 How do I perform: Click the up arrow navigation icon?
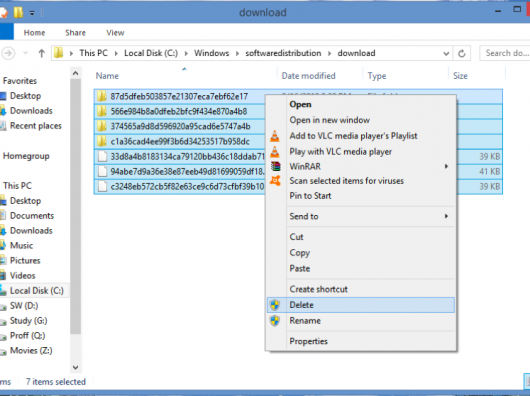(42, 53)
